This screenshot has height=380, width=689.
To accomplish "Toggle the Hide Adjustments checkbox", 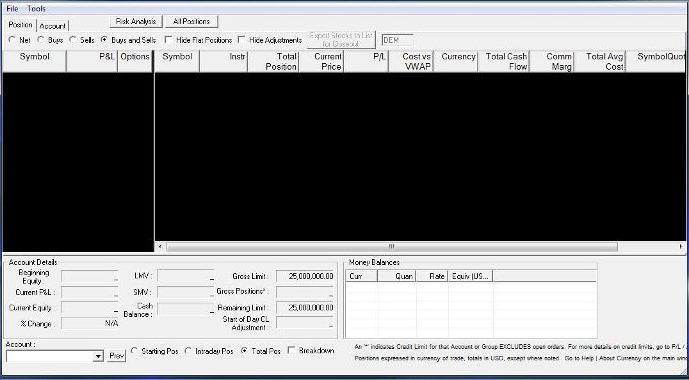I will click(x=241, y=40).
